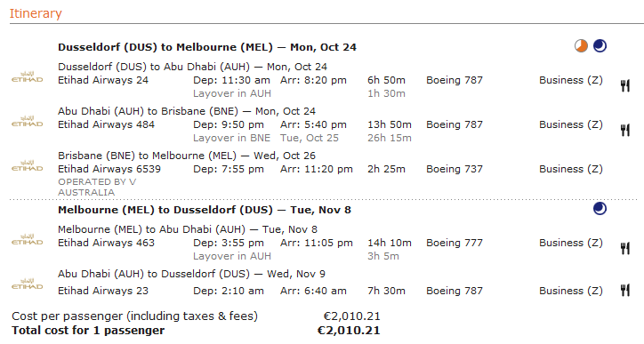The width and height of the screenshot is (644, 344).
Task: Click the meal icon for Etihad Airways 23
Action: click(x=624, y=290)
